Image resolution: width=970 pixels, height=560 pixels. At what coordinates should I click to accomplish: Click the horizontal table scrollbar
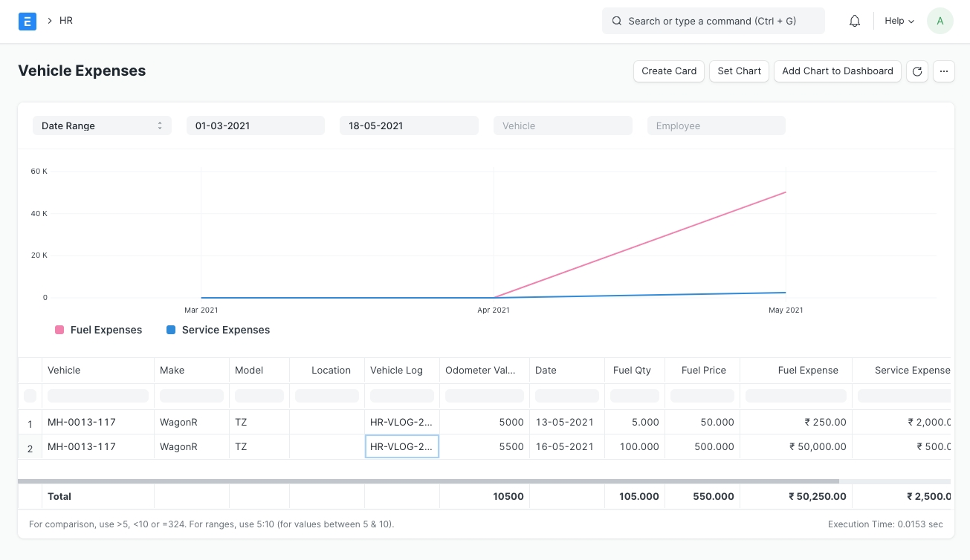tap(428, 481)
